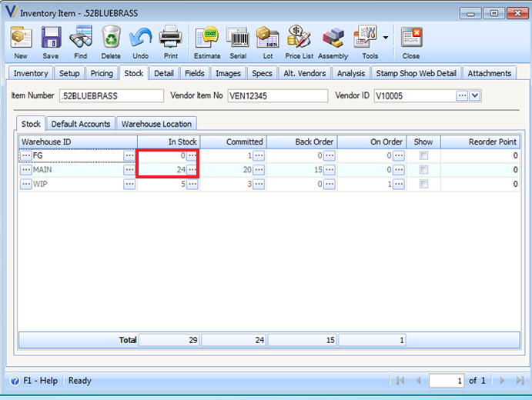This screenshot has height=400, width=532.
Task: Open the Stamp Shop Web Detail tab
Action: (x=416, y=73)
